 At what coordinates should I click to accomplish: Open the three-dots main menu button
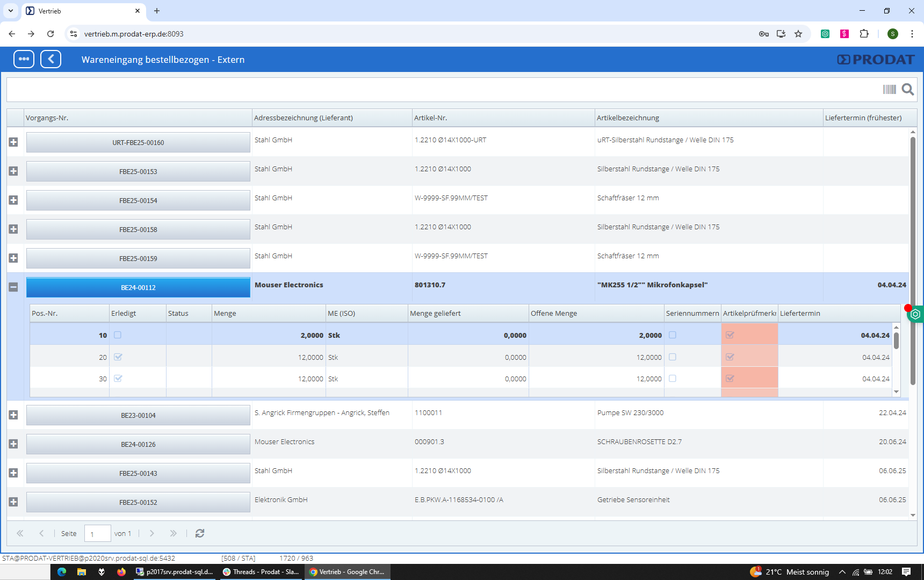pos(24,59)
